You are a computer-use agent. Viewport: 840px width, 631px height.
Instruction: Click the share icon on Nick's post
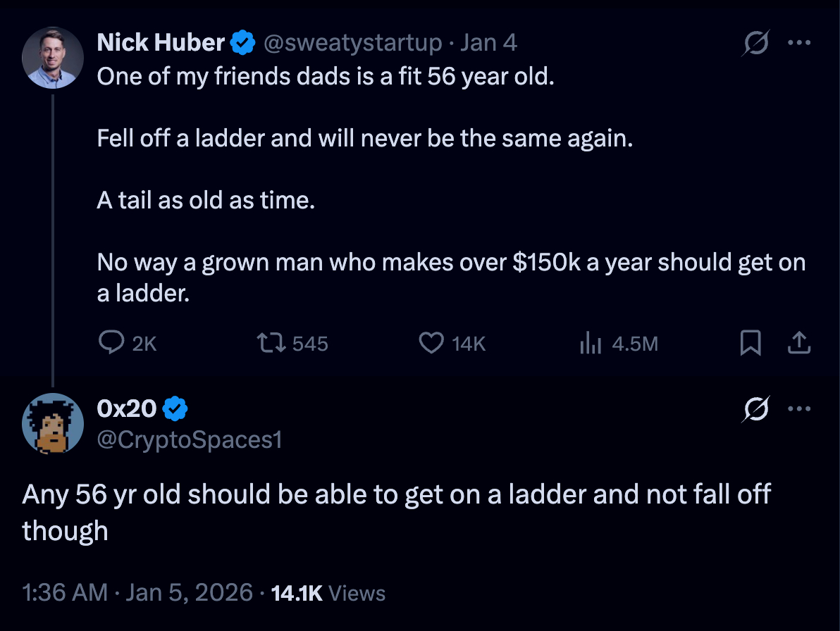[798, 343]
